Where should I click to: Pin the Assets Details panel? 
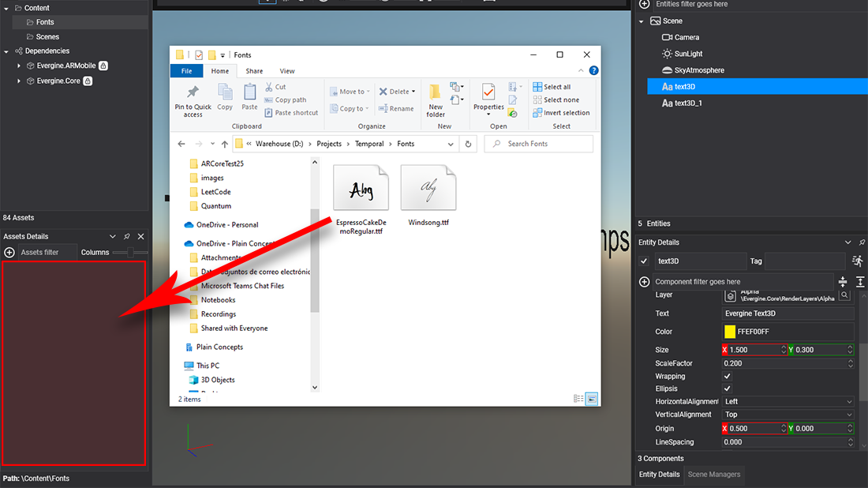pyautogui.click(x=127, y=237)
